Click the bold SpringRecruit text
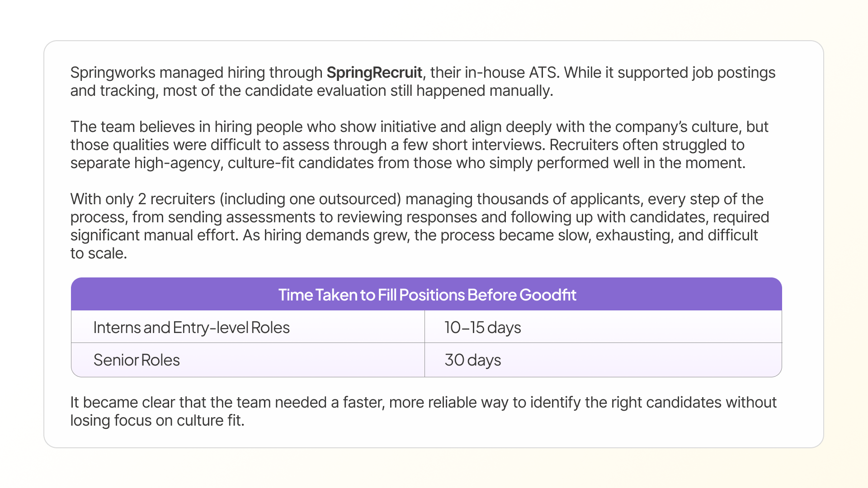Image resolution: width=868 pixels, height=488 pixels. point(374,73)
